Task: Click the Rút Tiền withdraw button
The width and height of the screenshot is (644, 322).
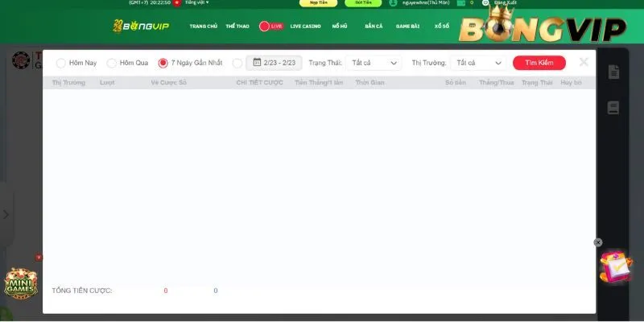Action: pyautogui.click(x=363, y=2)
